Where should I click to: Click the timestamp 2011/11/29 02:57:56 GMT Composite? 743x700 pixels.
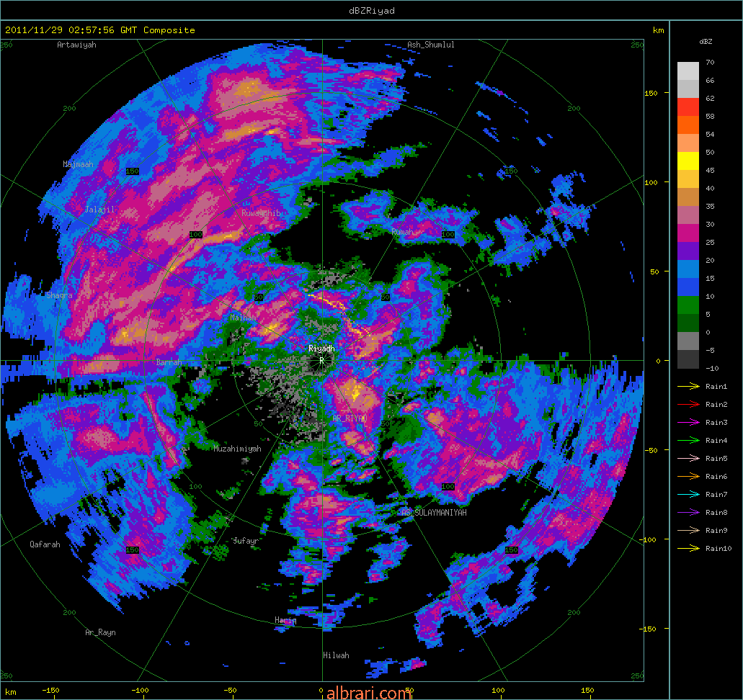100,30
